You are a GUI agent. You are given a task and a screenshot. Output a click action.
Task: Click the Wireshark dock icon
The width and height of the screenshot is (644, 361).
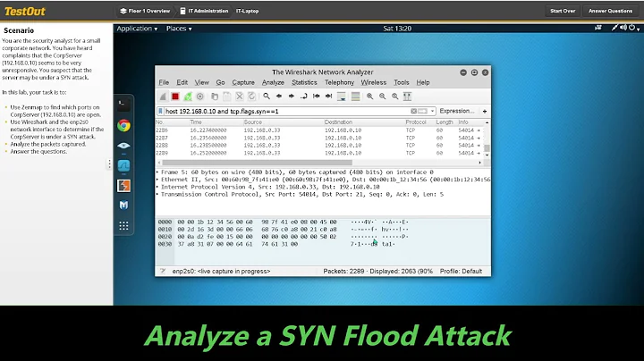tap(123, 165)
